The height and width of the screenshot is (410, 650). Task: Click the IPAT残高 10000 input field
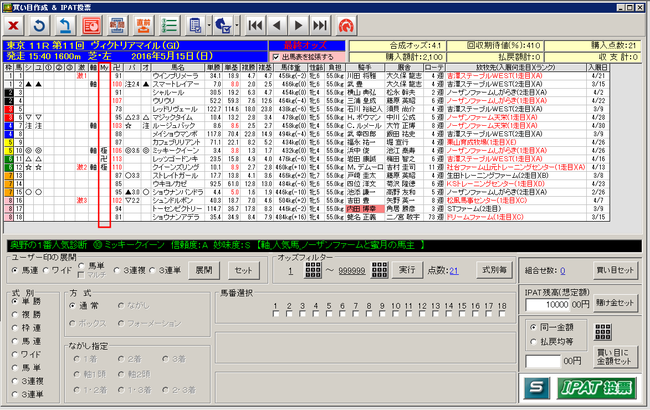(x=548, y=305)
